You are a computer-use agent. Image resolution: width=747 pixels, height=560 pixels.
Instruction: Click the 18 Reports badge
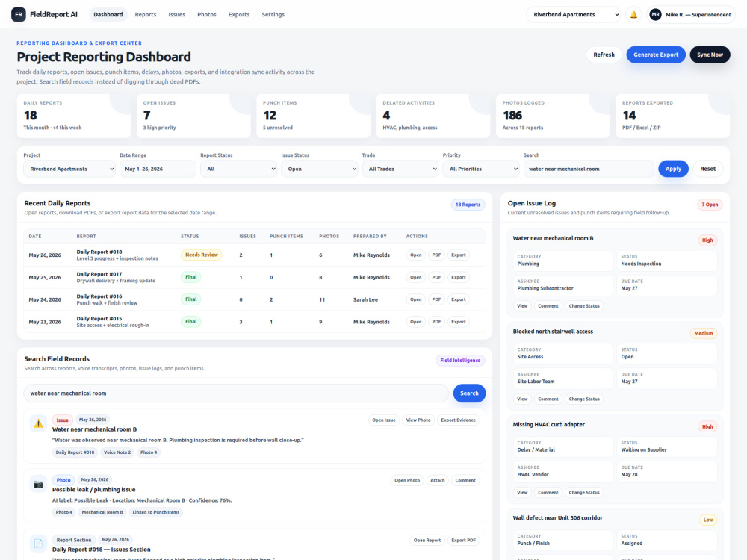click(468, 205)
